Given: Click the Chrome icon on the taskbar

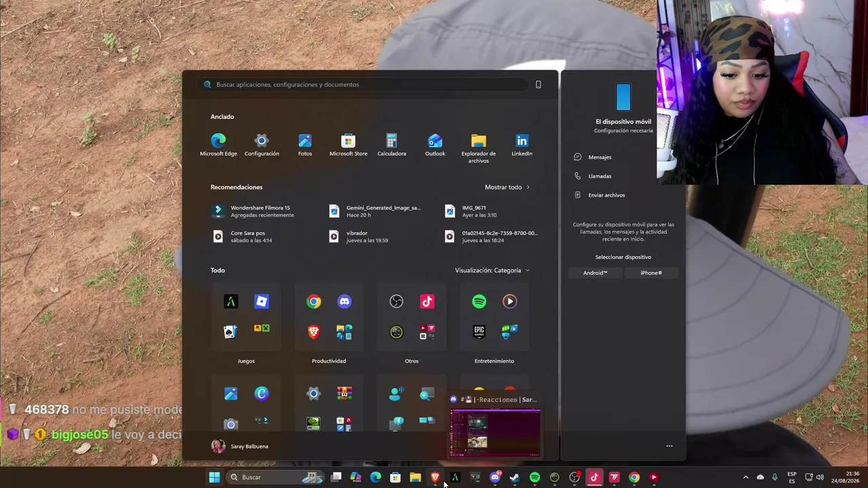Looking at the screenshot, I should pyautogui.click(x=634, y=477).
